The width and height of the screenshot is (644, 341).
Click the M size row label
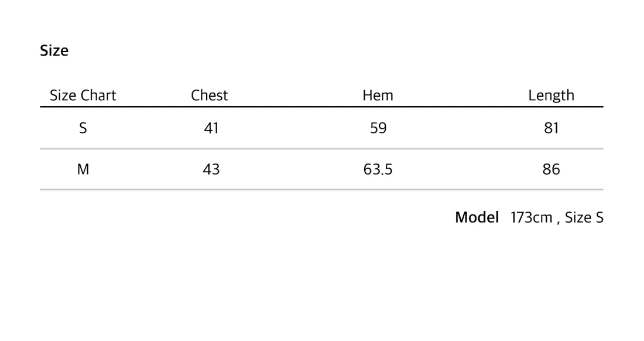coord(83,170)
